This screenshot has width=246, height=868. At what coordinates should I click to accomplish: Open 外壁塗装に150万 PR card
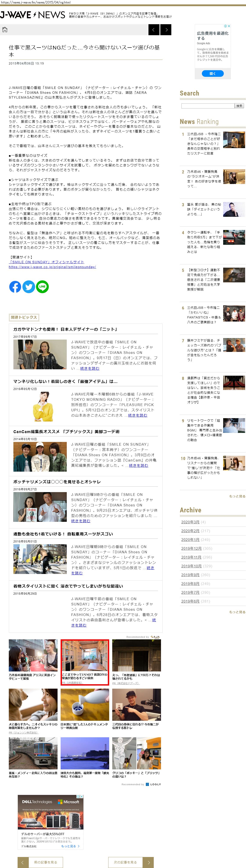click(136, 662)
